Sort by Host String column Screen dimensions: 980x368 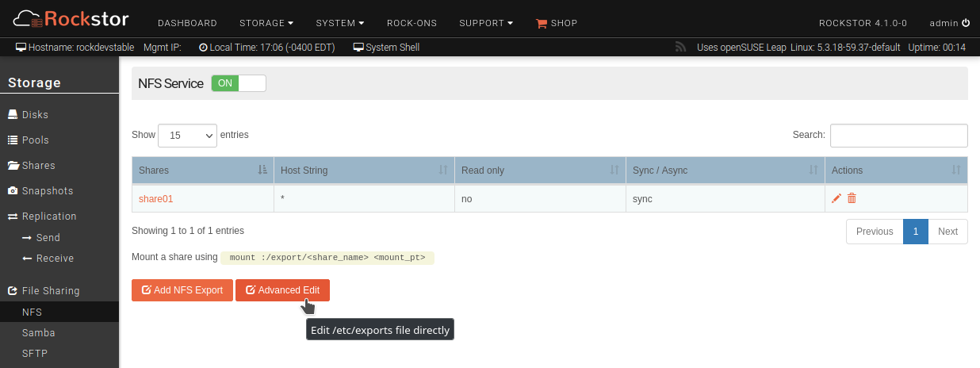click(365, 171)
